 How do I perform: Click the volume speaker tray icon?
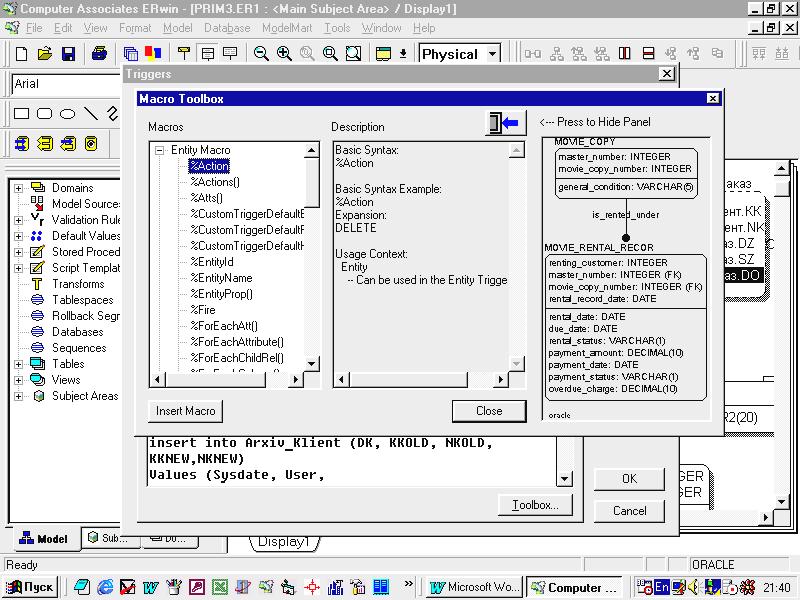point(693,587)
